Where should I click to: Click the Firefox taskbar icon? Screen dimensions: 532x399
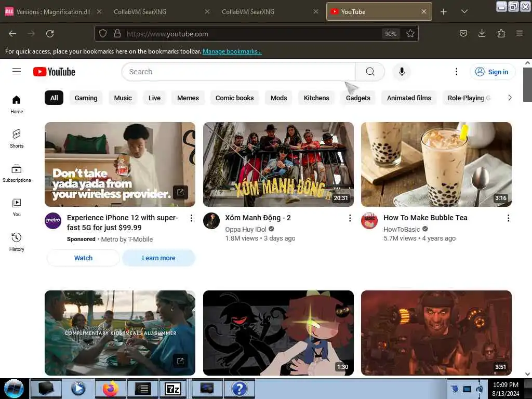[x=111, y=389]
